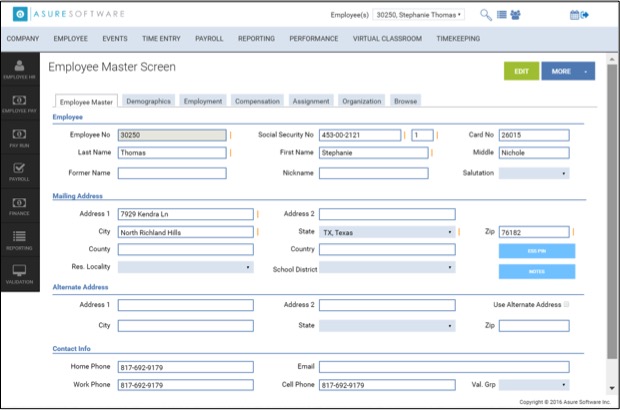Click the magnifying glass search icon
620x410 pixels.
[486, 15]
